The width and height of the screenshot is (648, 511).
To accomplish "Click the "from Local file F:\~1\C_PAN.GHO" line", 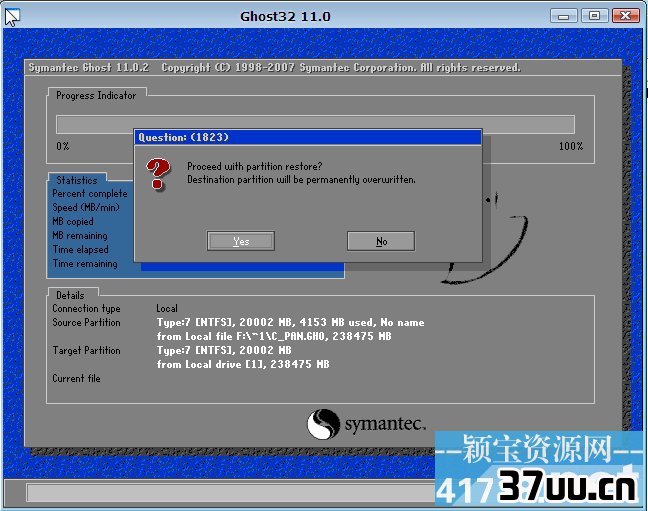I will coord(274,337).
